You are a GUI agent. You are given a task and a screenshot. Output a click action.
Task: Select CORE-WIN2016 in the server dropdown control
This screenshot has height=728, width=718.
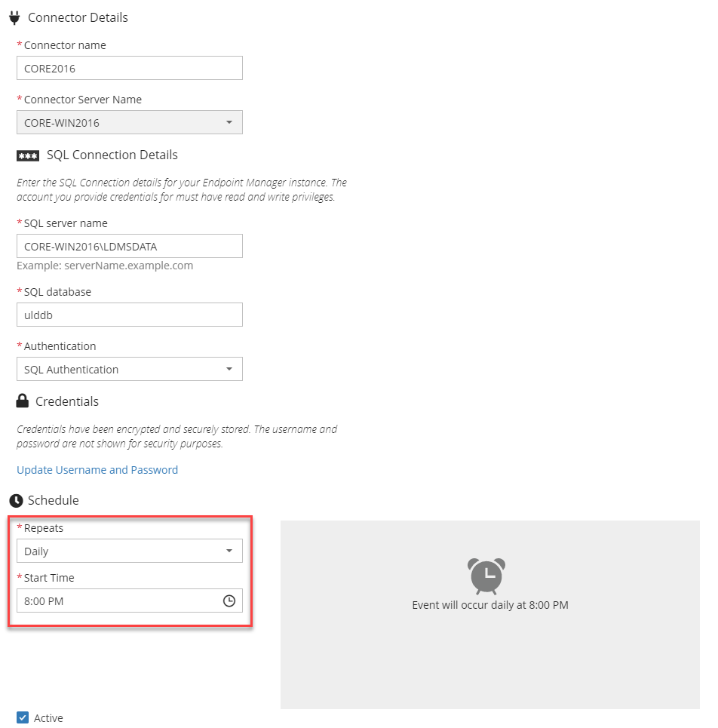129,121
